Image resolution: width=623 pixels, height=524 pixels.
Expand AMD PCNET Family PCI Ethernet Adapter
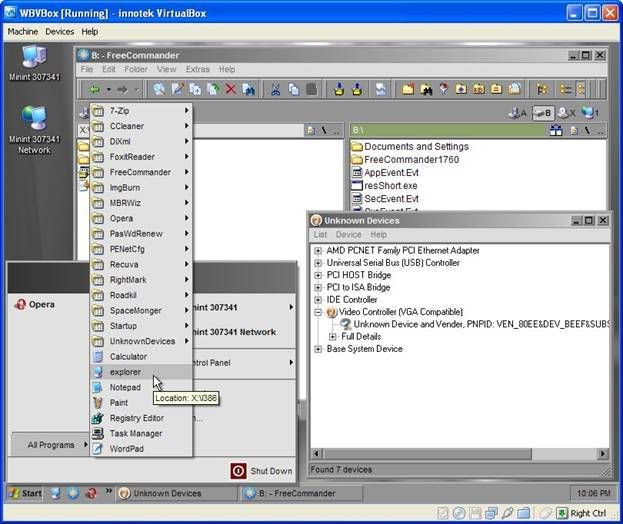318,251
